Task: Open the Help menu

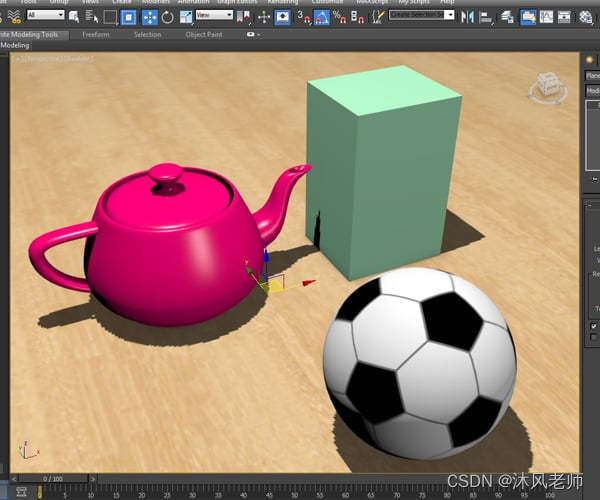Action: pos(447,2)
